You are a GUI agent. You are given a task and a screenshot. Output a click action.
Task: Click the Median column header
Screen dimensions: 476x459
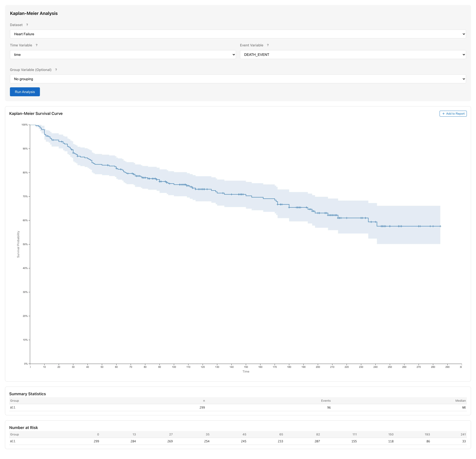(460, 401)
